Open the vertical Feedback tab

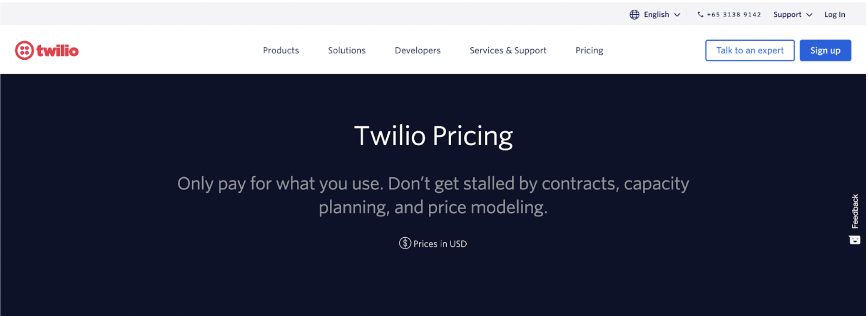(x=855, y=219)
